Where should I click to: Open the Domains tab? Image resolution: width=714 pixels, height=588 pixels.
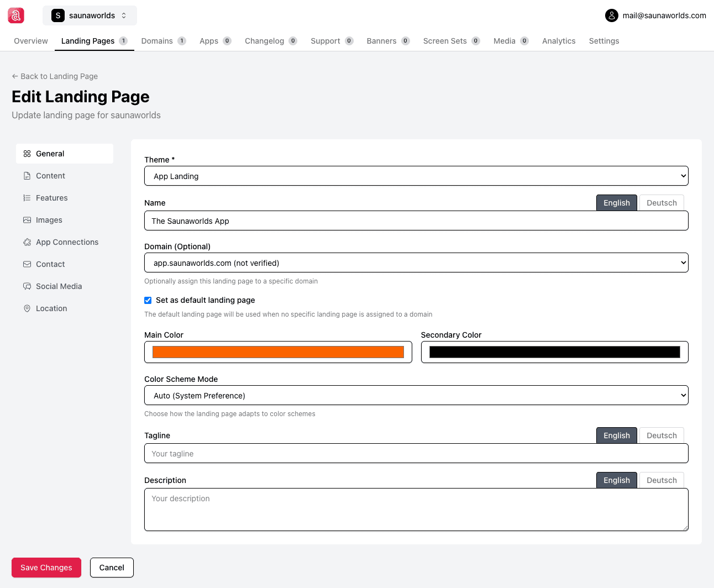coord(164,41)
